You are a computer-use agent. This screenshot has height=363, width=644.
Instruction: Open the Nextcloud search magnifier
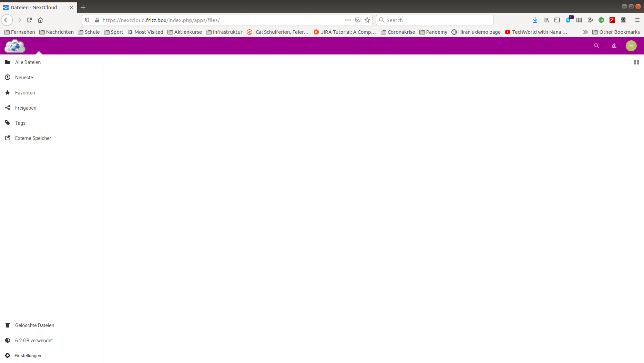point(597,46)
